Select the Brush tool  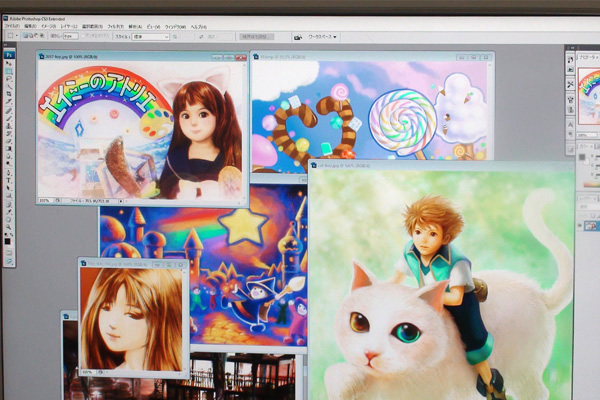coord(9,118)
